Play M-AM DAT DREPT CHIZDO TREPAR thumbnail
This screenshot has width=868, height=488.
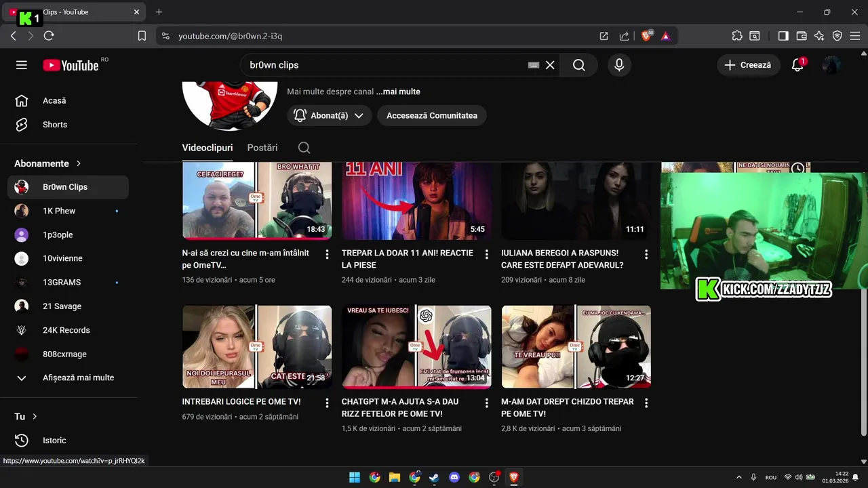tap(576, 347)
